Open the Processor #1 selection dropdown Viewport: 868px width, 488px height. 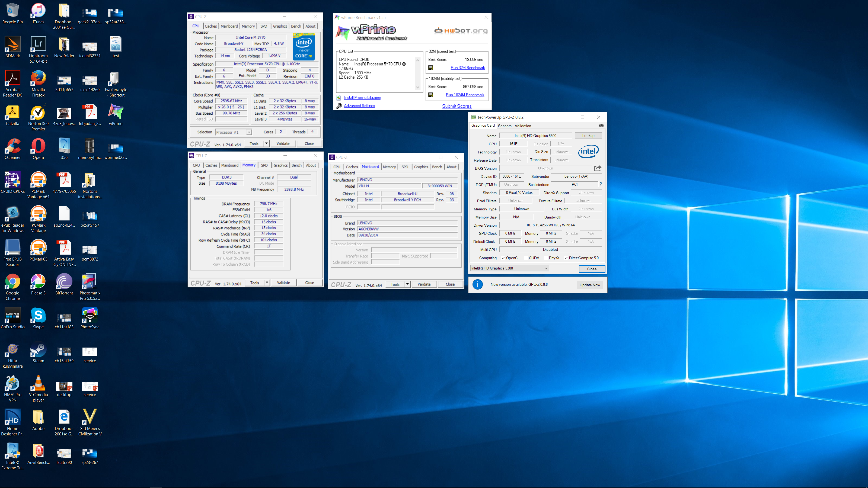[234, 132]
